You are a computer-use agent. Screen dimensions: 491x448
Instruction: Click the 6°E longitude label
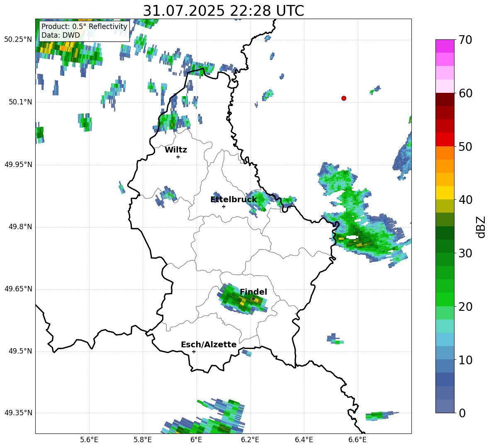pyautogui.click(x=196, y=440)
